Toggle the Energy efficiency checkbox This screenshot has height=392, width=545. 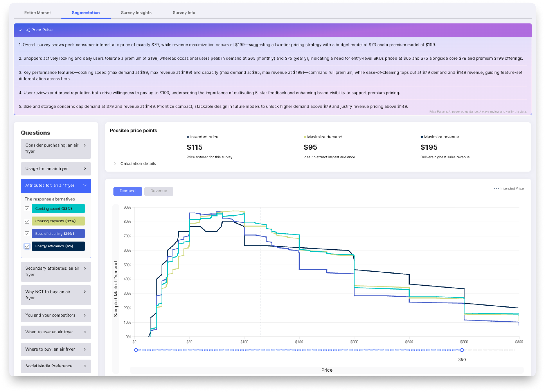[27, 246]
